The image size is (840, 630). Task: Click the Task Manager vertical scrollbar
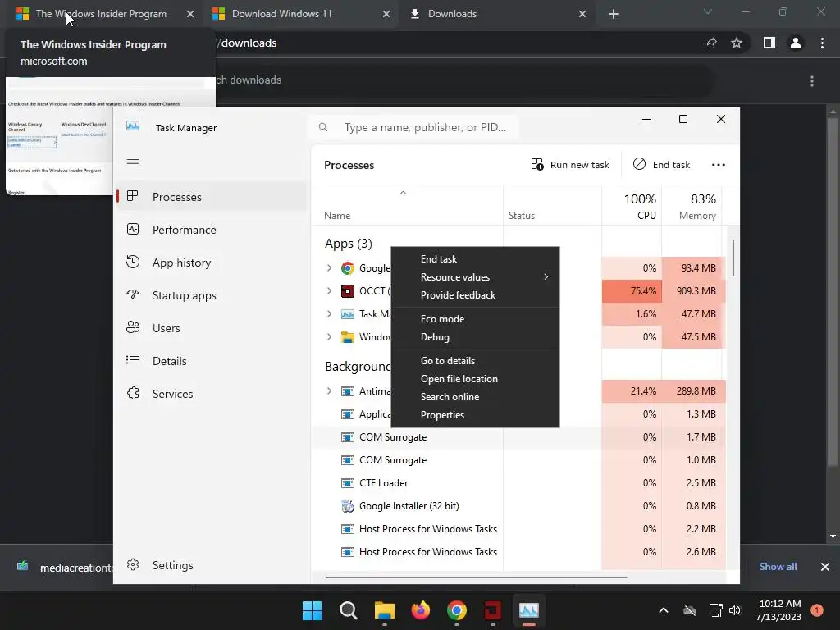[733, 258]
